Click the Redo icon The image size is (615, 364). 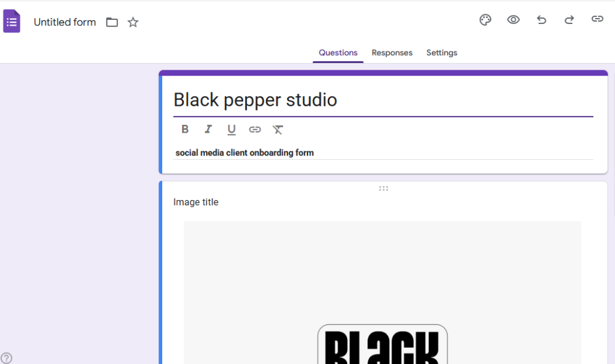[569, 20]
